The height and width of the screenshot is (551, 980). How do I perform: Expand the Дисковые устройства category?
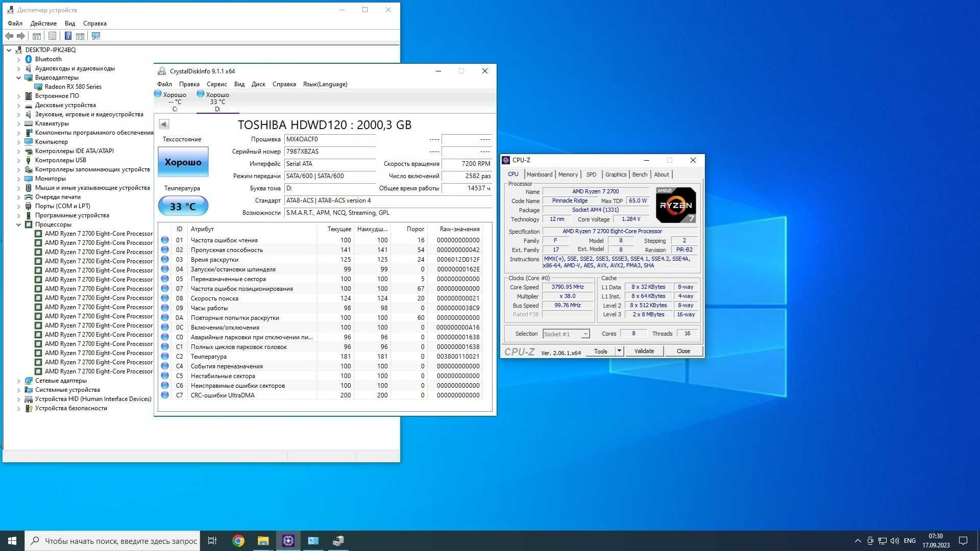tap(19, 105)
